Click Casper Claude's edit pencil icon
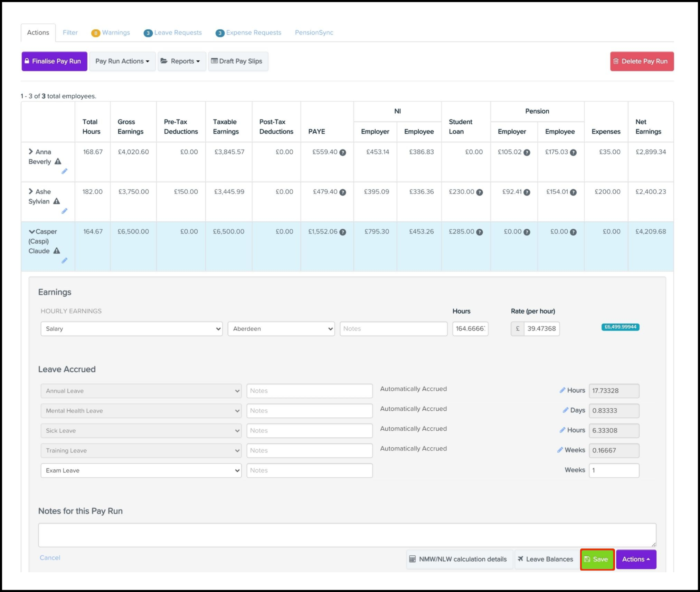The width and height of the screenshot is (700, 592). coord(64,261)
